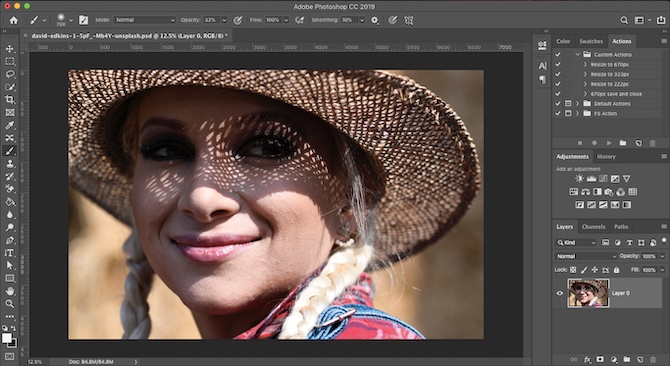
Task: Select the Lasso tool
Action: (9, 74)
